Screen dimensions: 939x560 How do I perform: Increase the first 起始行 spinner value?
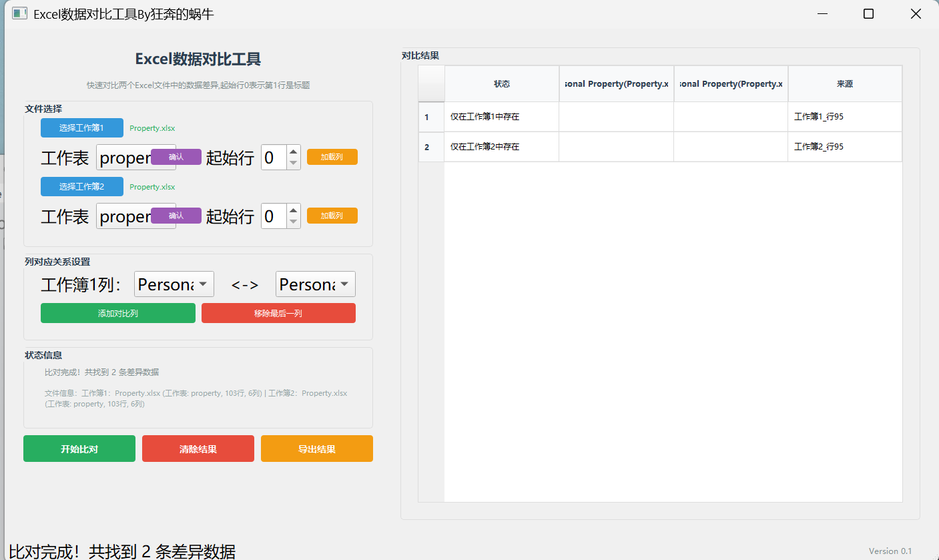point(293,152)
